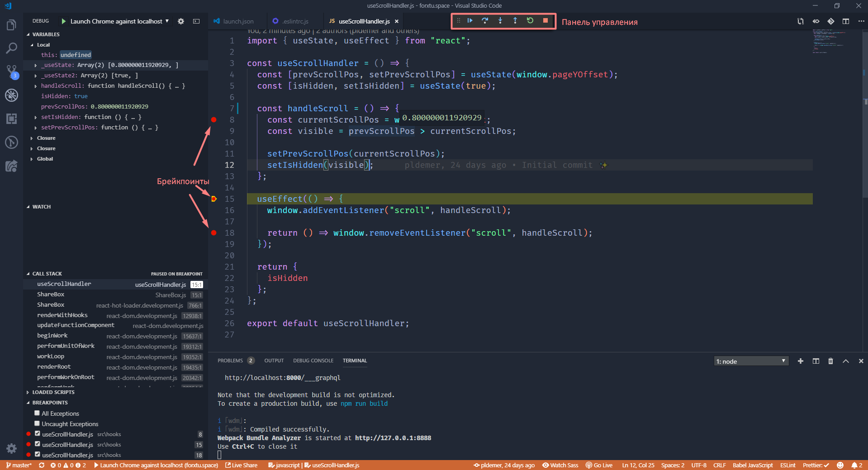Screen dimensions: 868x470
Task: Kill terminal with trash icon
Action: coord(831,361)
